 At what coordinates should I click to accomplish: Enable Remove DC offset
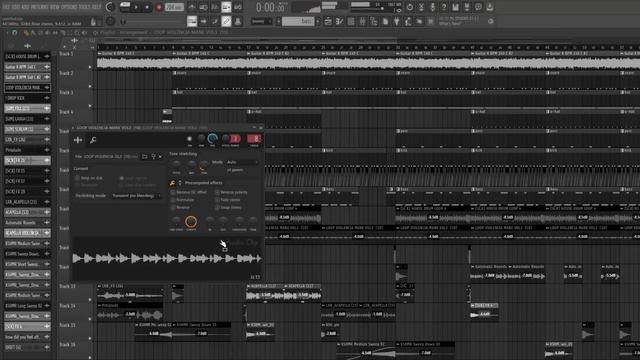[x=173, y=192]
